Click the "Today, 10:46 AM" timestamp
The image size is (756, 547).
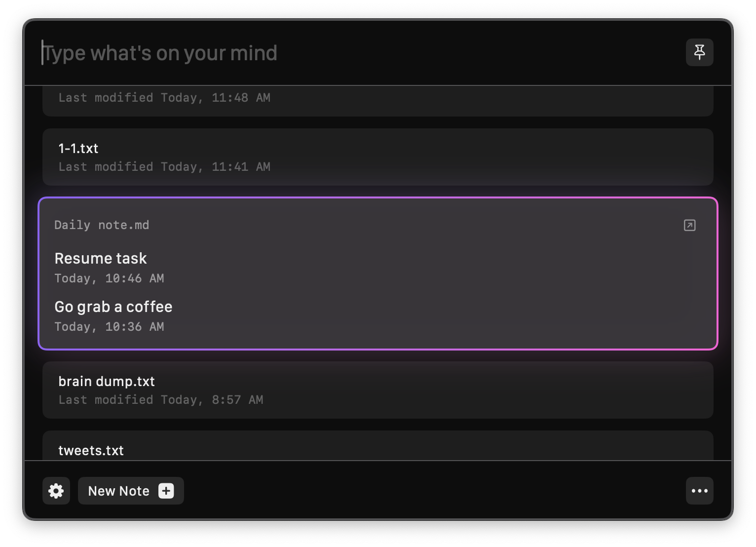tap(109, 278)
